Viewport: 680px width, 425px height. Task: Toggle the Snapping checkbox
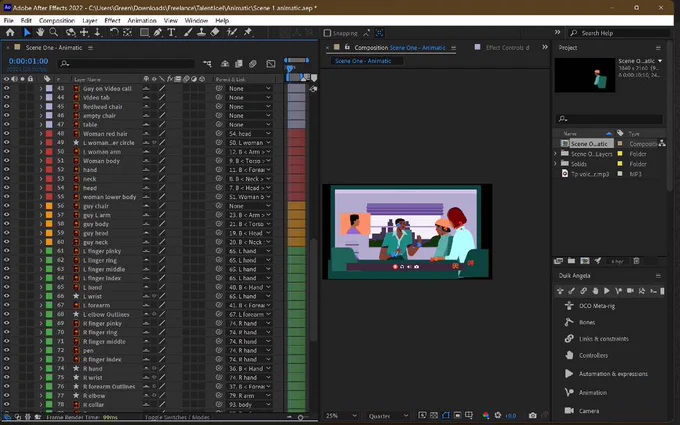coord(327,33)
